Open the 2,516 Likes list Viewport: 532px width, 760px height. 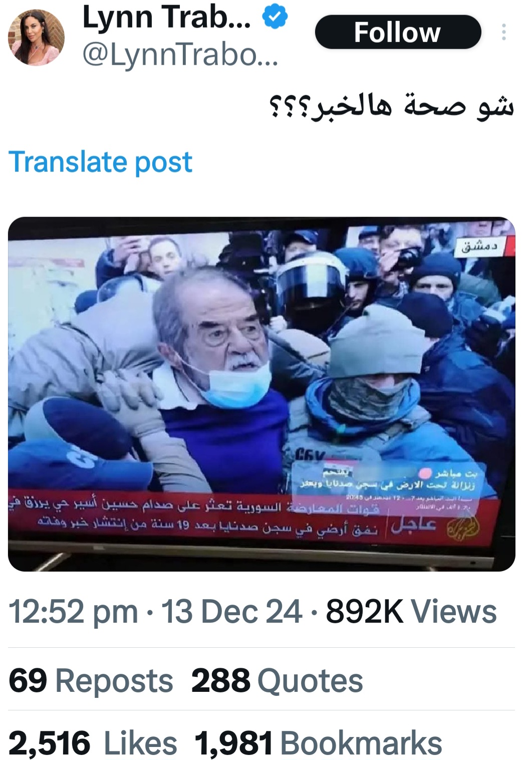click(93, 742)
